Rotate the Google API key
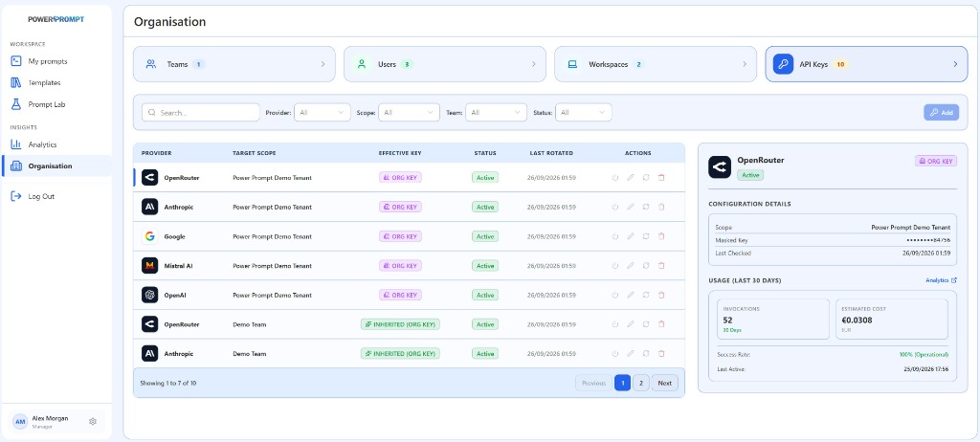 point(646,236)
